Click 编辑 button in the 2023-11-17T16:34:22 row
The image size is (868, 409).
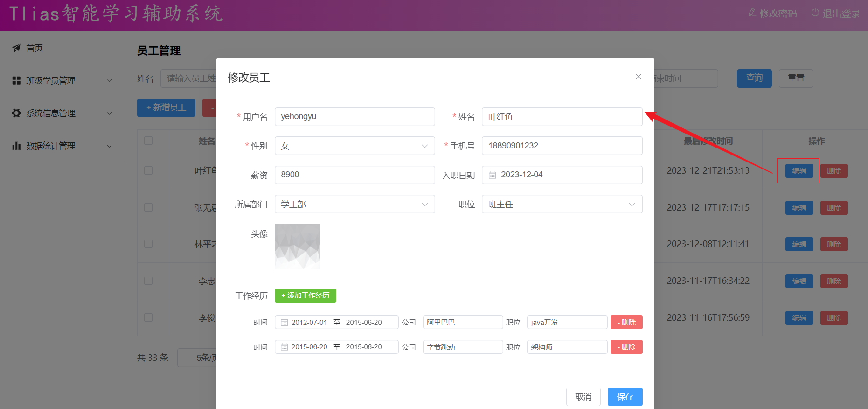pyautogui.click(x=799, y=281)
